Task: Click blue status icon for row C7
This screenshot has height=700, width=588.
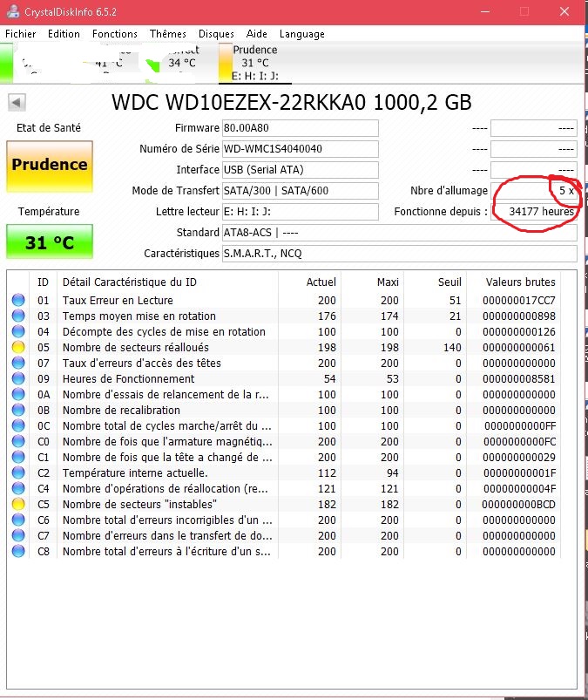Action: [18, 535]
